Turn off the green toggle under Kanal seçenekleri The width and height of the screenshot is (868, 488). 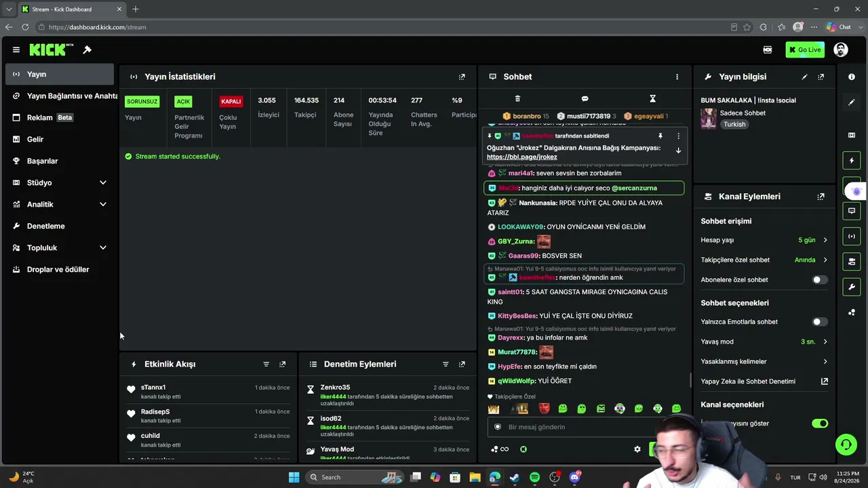(820, 424)
